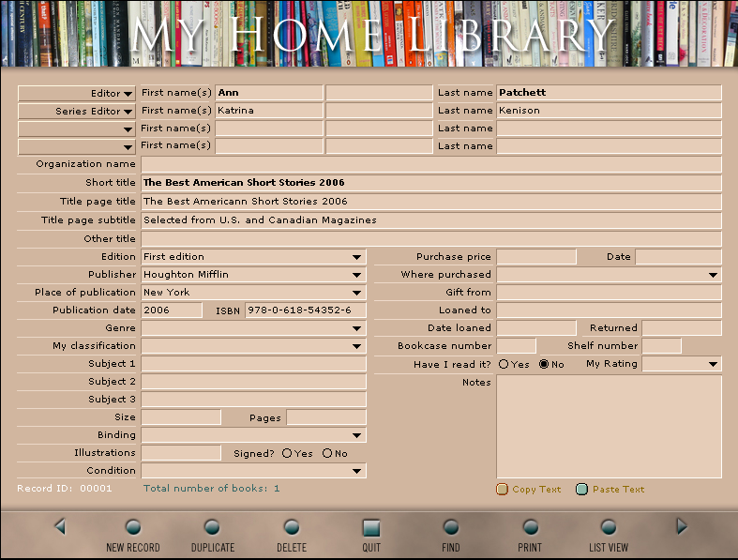Go to the next record using the right arrow
The height and width of the screenshot is (560, 738).
682,526
